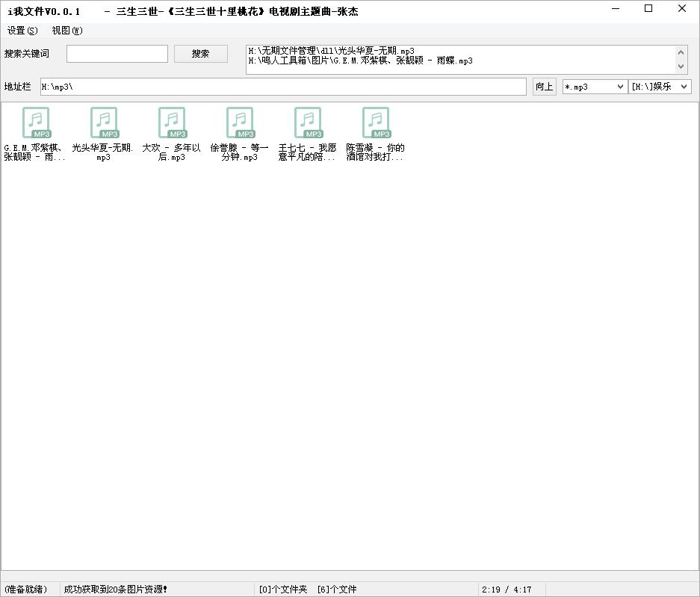The image size is (700, 597).
Task: Click the playlist box scroll-down arrow
Action: (x=681, y=66)
